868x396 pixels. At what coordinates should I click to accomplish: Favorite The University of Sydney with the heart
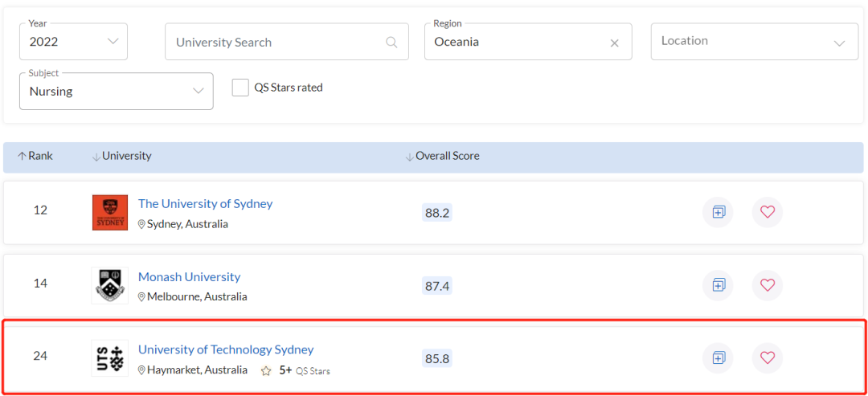click(768, 212)
